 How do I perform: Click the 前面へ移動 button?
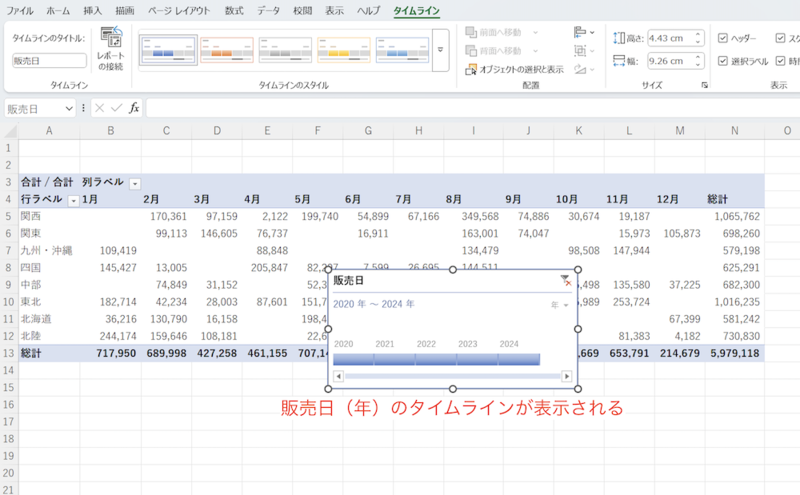click(x=493, y=32)
